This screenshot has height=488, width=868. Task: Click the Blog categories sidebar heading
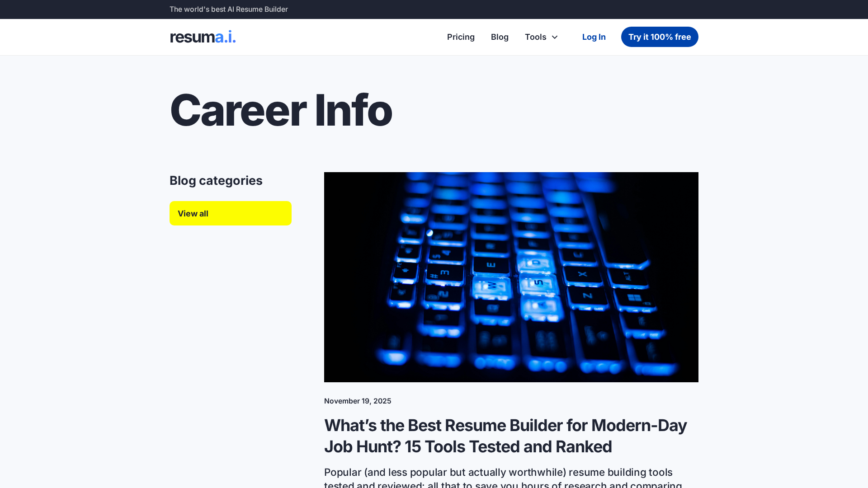(x=216, y=181)
